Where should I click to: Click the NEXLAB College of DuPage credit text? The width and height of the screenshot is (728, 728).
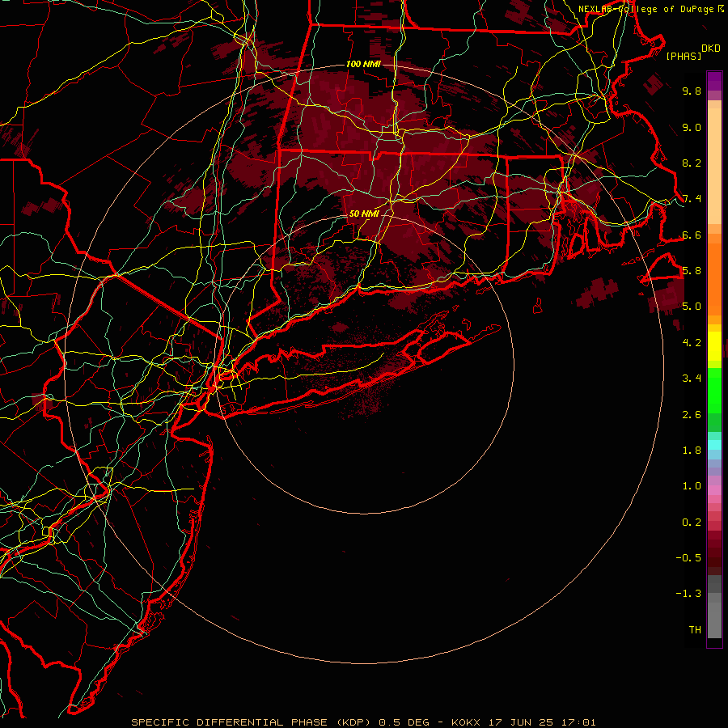650,9
